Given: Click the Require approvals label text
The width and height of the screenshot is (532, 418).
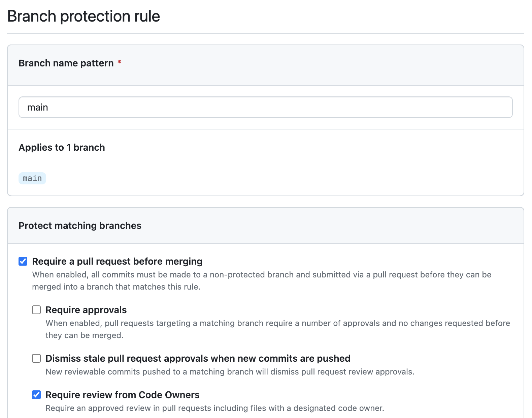Looking at the screenshot, I should point(86,309).
